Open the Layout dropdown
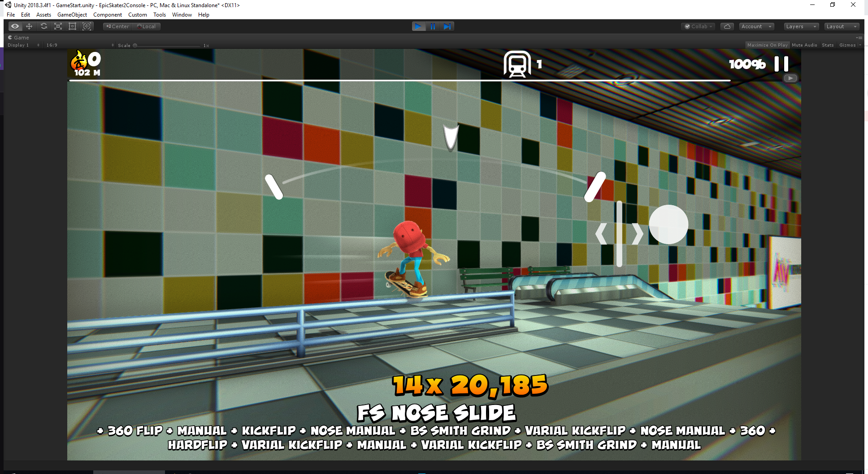Screen dimensions: 868x474 841,26
